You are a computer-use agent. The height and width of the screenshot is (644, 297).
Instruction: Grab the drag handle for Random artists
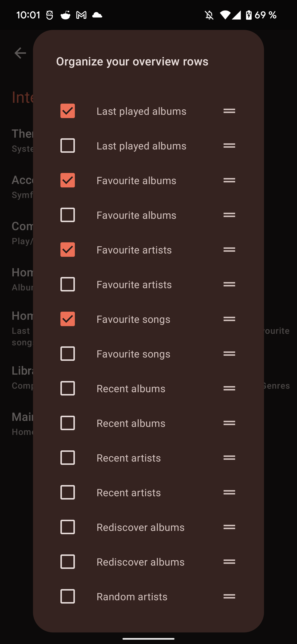229,596
